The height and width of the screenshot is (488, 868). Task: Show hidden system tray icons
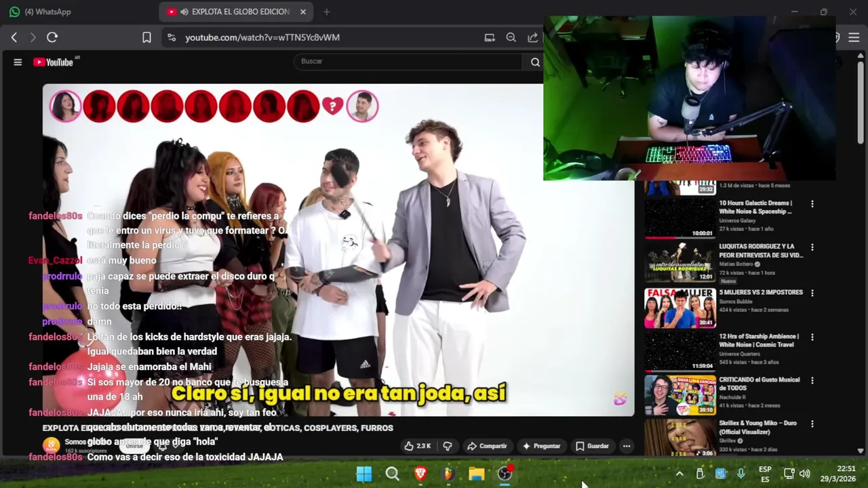click(679, 474)
